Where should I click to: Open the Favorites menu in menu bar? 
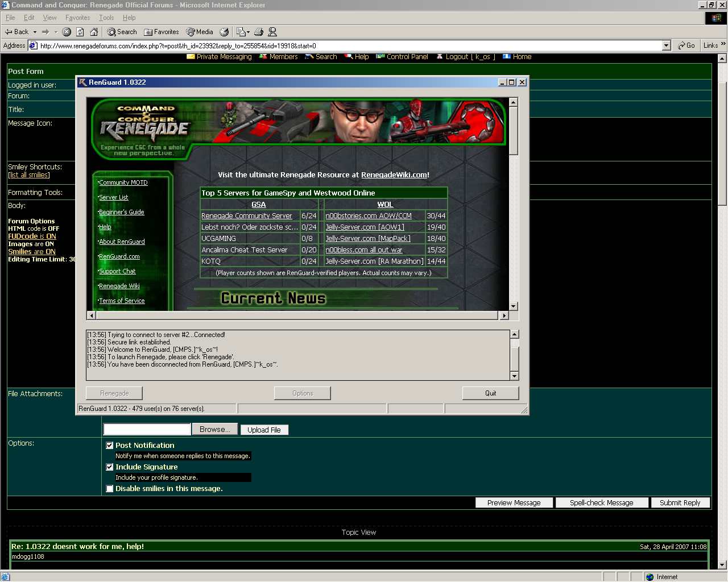tap(77, 18)
